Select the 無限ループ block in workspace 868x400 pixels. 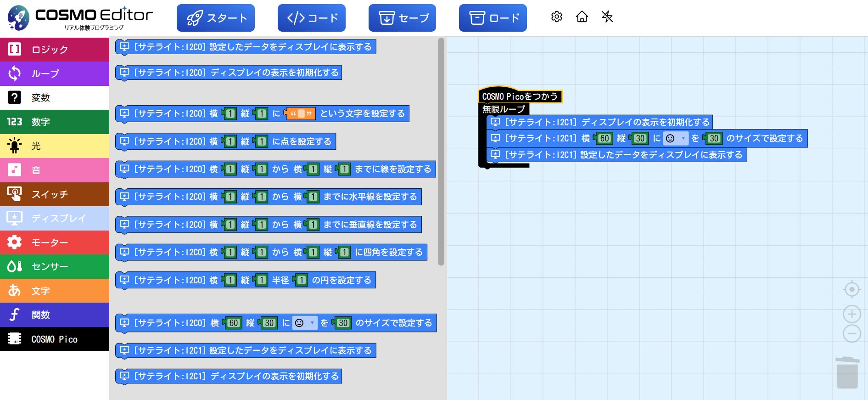click(x=504, y=109)
